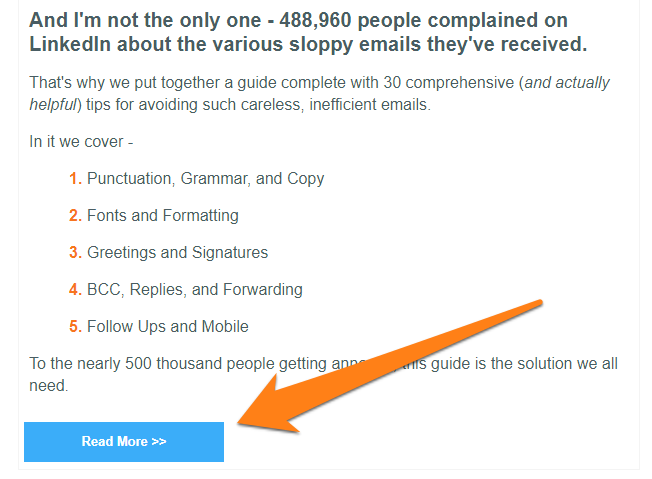The height and width of the screenshot is (479, 652).
Task: Click the italic phrase "and actually"
Action: [x=567, y=82]
